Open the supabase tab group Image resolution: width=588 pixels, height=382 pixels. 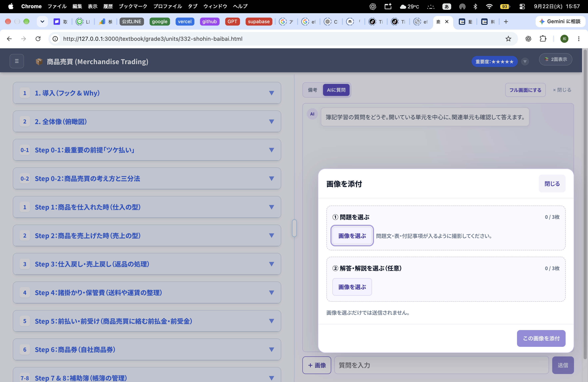(x=259, y=21)
